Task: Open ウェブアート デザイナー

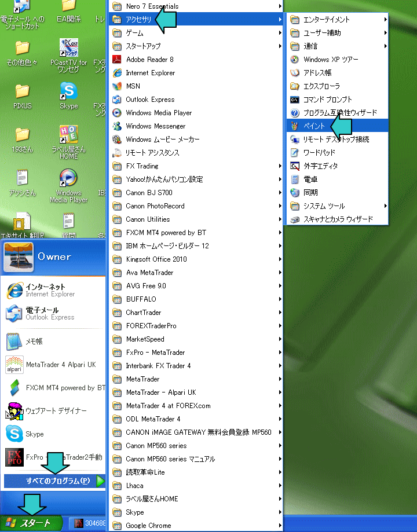Action: click(54, 410)
